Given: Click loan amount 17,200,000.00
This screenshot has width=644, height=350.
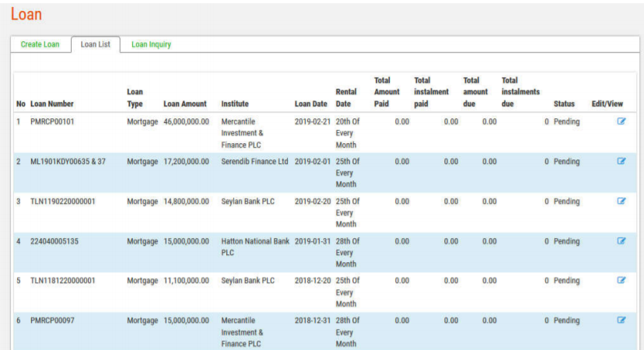Looking at the screenshot, I should click(x=186, y=162).
